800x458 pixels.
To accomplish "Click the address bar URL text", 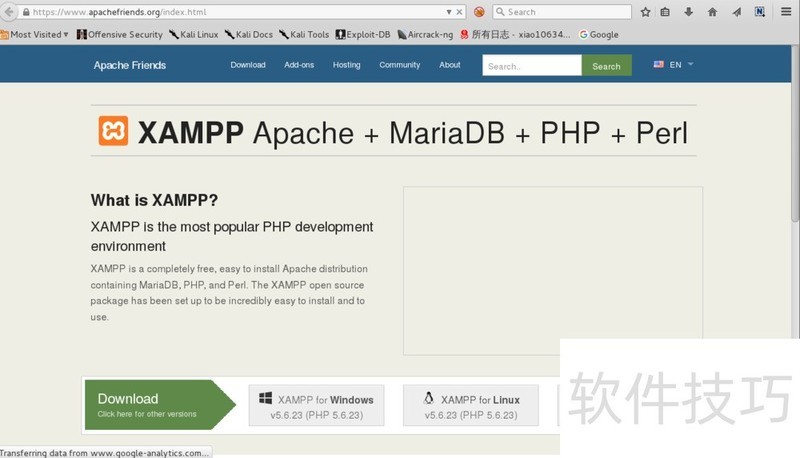I will [119, 12].
